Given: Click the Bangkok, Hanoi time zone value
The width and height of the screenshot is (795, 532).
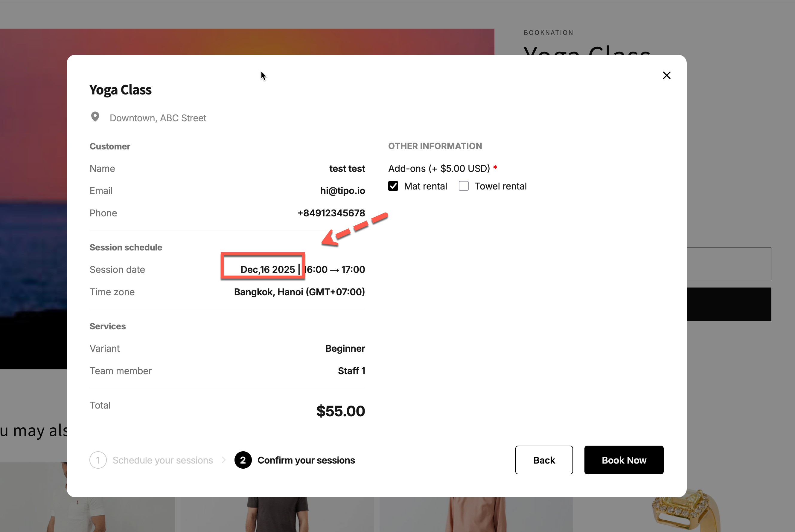Looking at the screenshot, I should [x=299, y=292].
